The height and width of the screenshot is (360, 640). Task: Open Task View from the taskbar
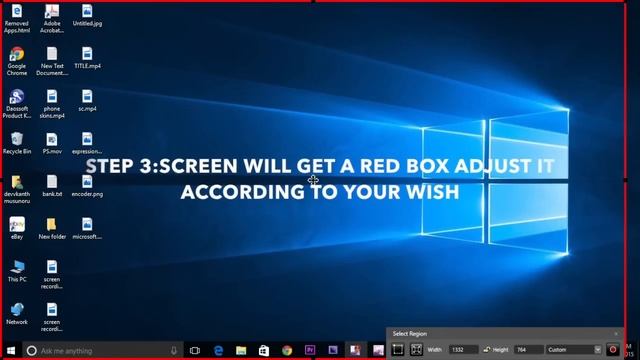(x=195, y=351)
